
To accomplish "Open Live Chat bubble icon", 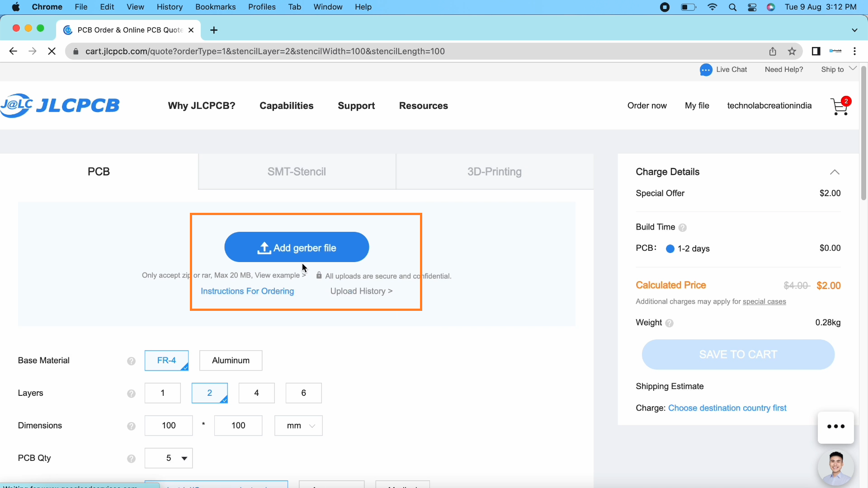I will [706, 70].
